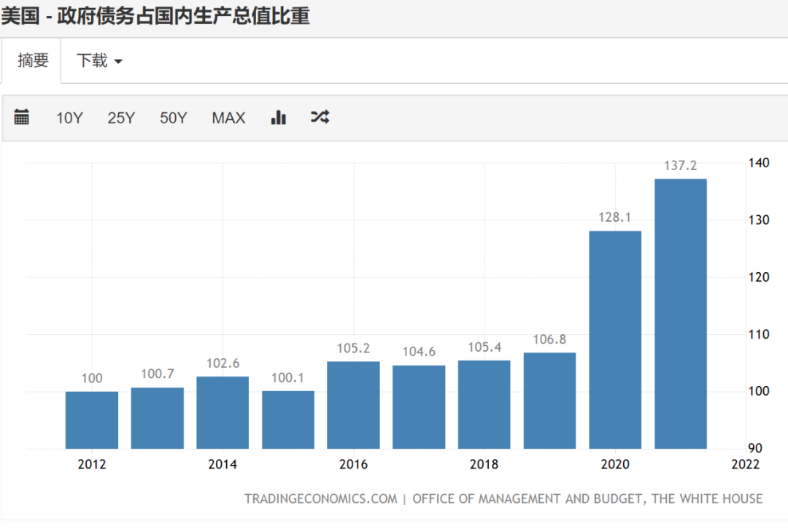The height and width of the screenshot is (532, 788).
Task: Switch chart type using bar chart icon
Action: (279, 117)
